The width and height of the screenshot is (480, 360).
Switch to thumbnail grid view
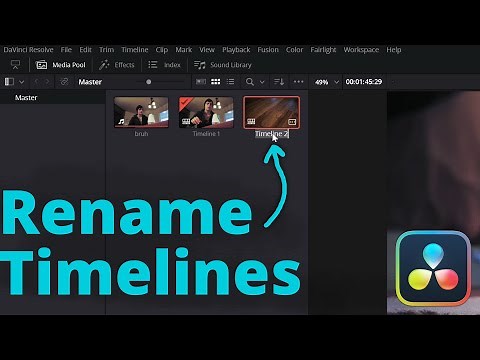(216, 82)
